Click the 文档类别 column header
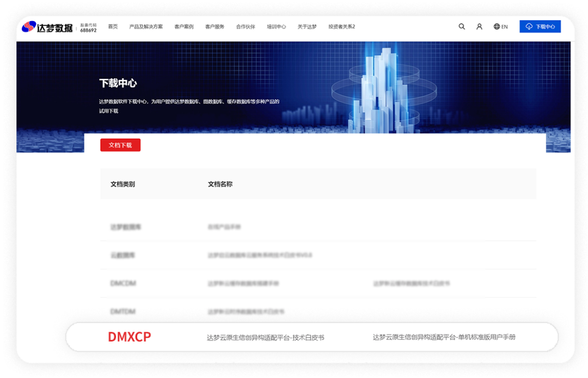Image resolution: width=588 pixels, height=378 pixels. click(122, 184)
